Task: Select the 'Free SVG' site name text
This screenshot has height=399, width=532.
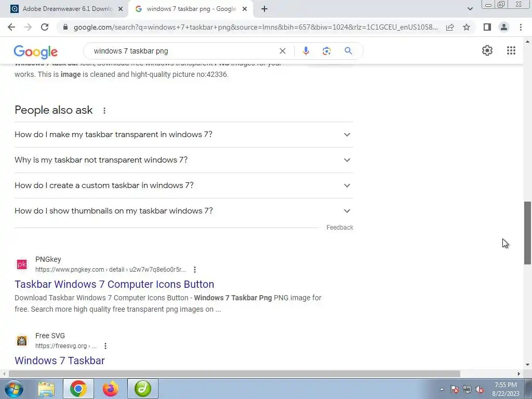Action: pos(50,336)
